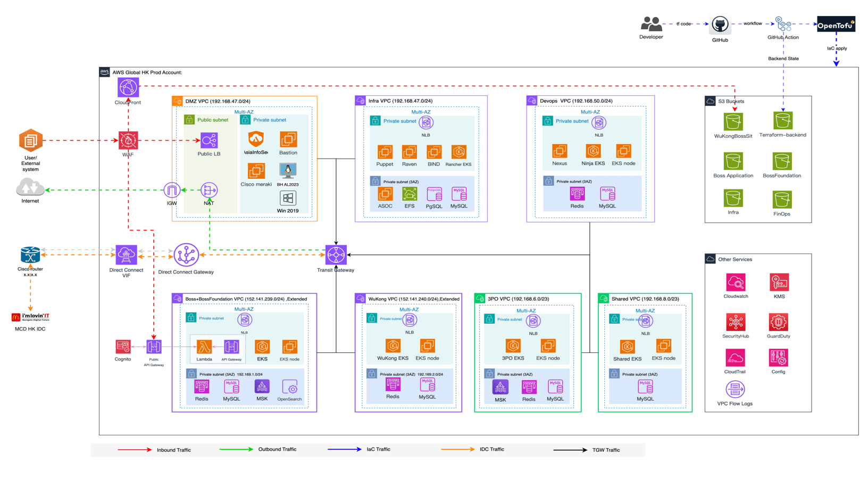
Task: Select the WAF firewall icon
Action: (128, 141)
